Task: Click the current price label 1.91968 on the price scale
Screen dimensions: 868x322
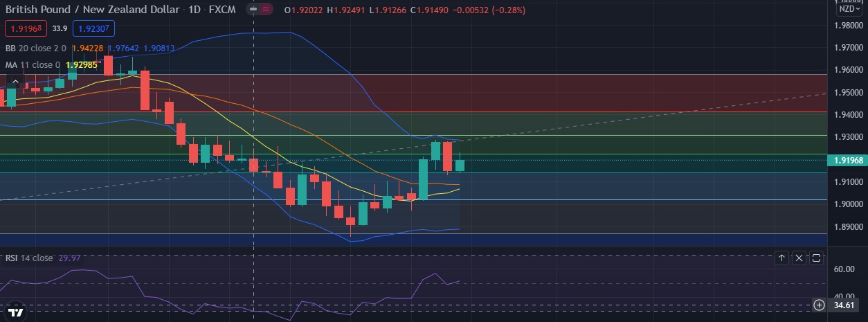Action: 849,160
